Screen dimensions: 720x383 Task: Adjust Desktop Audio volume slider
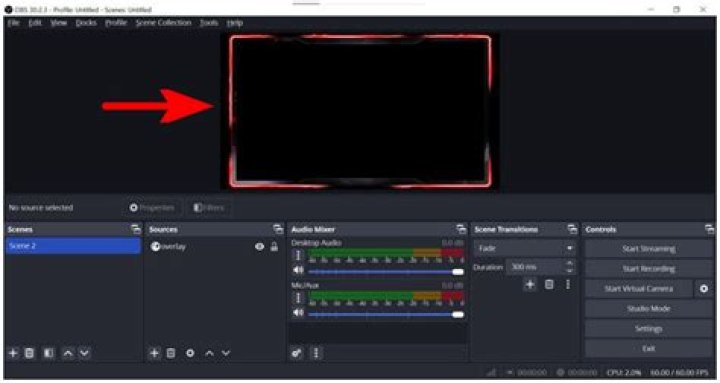pos(386,272)
